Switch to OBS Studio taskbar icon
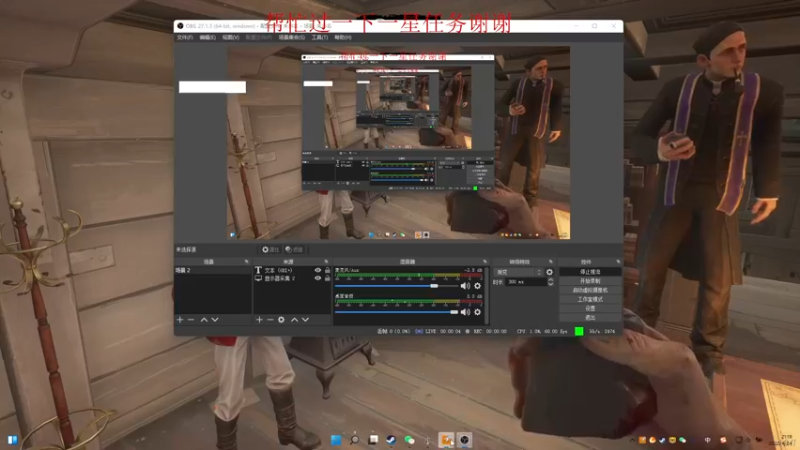 [464, 440]
